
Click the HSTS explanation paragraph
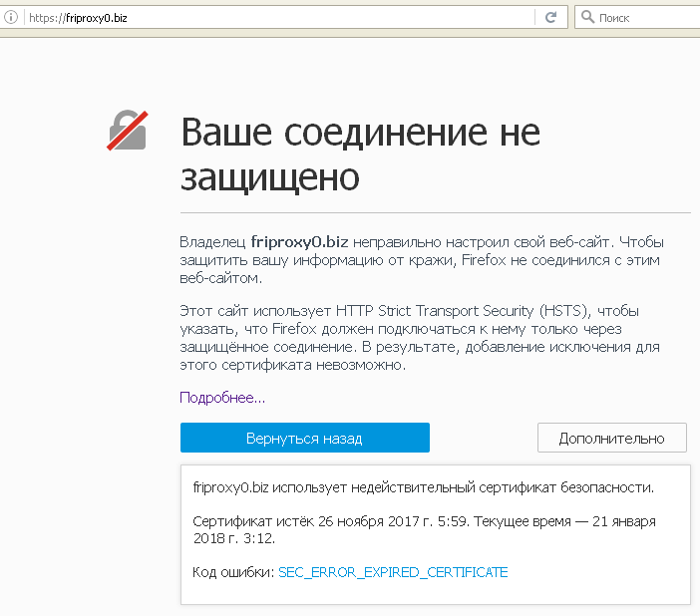(420, 338)
